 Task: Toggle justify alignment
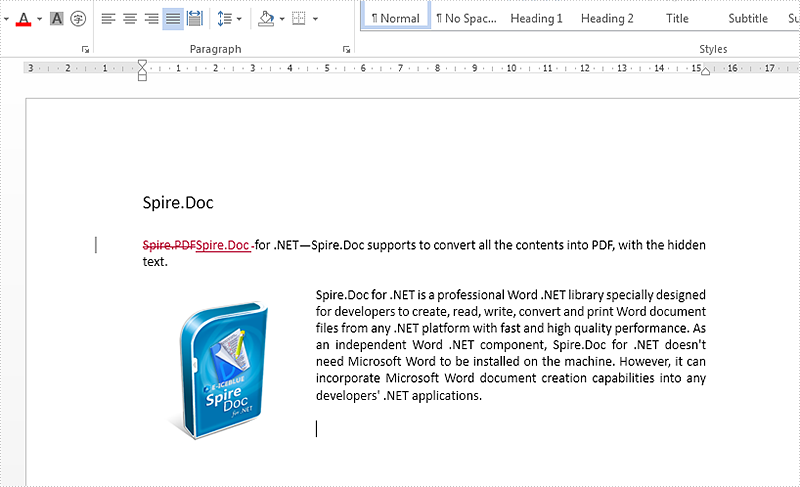click(x=173, y=19)
